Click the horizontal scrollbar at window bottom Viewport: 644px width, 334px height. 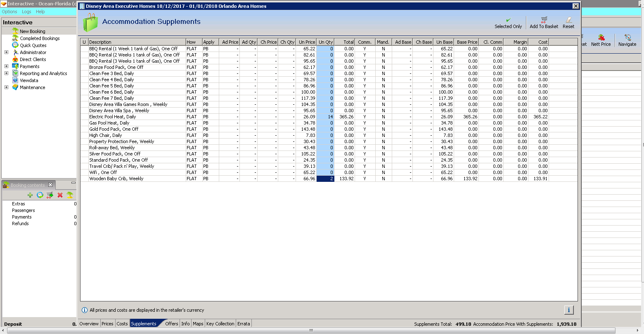click(311, 330)
